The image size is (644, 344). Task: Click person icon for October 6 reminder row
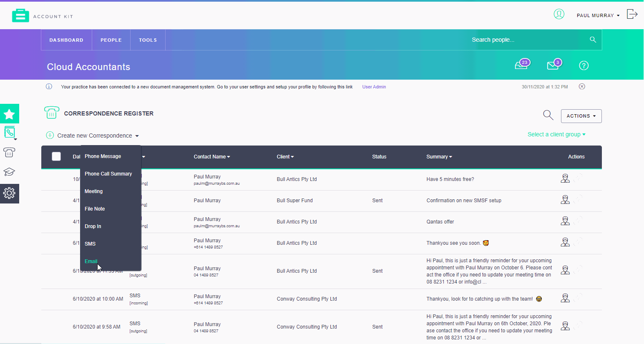pyautogui.click(x=565, y=270)
